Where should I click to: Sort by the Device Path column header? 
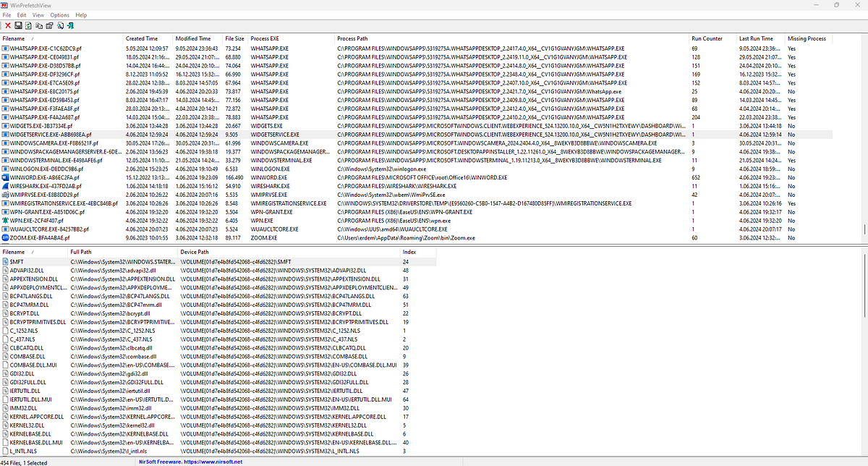tap(289, 251)
